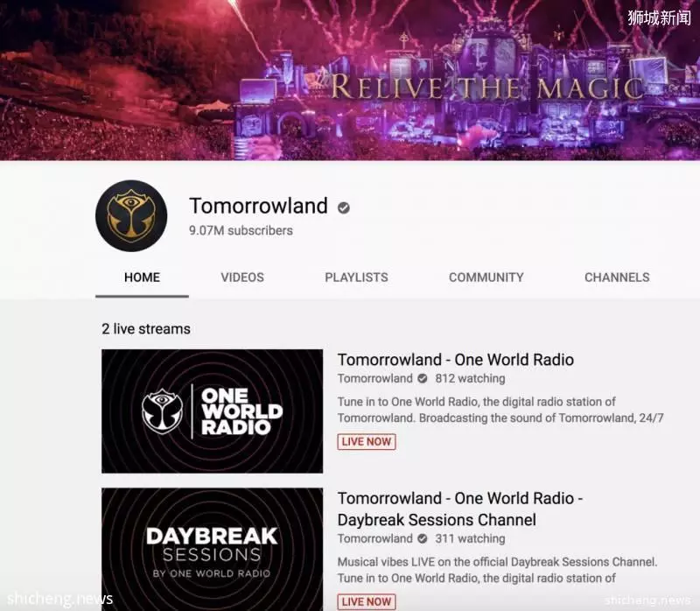This screenshot has height=611, width=700.
Task: Click the Tomorrowland uploader name under the second stream
Action: point(375,538)
